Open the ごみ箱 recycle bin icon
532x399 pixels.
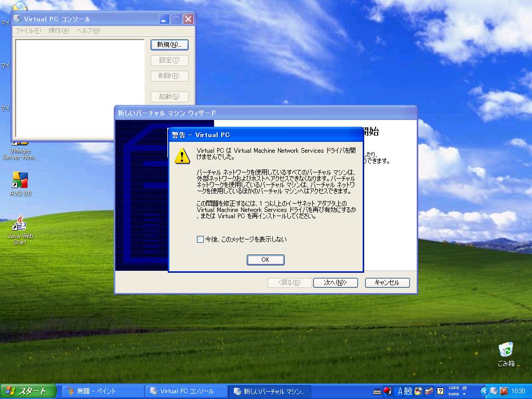pos(506,354)
